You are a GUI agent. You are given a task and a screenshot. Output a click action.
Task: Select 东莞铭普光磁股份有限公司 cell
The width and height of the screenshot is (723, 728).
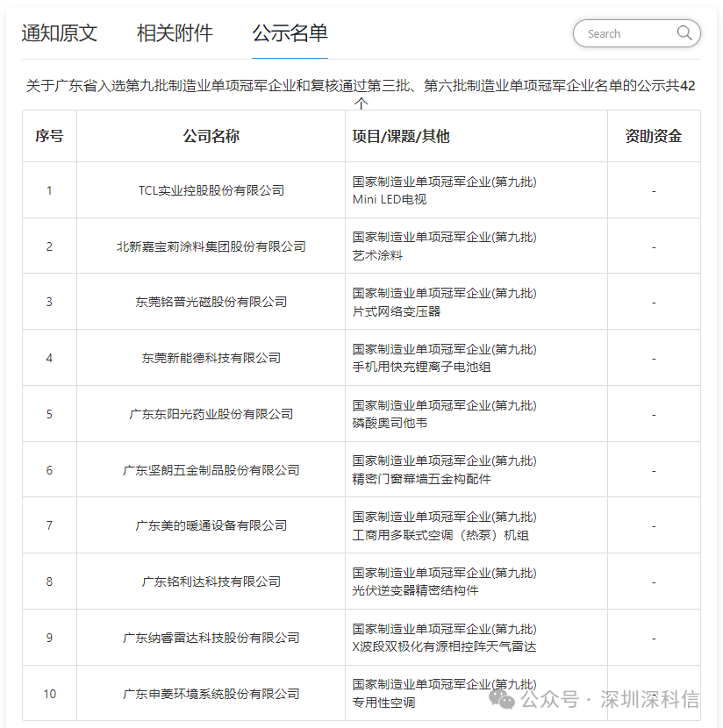pyautogui.click(x=211, y=303)
